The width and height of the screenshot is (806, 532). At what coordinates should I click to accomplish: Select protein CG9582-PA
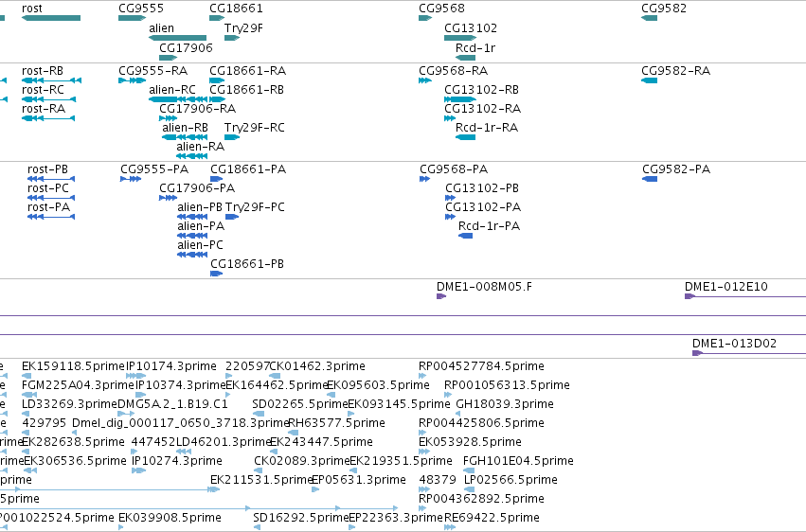(676, 169)
